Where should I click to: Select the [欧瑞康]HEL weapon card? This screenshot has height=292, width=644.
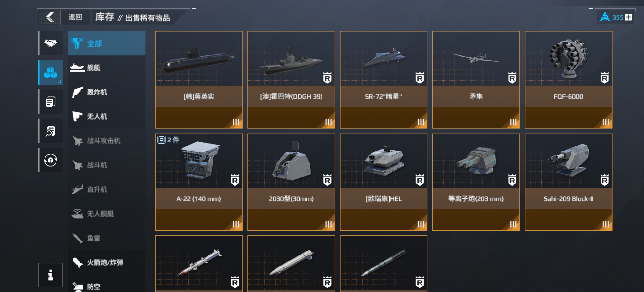[384, 182]
